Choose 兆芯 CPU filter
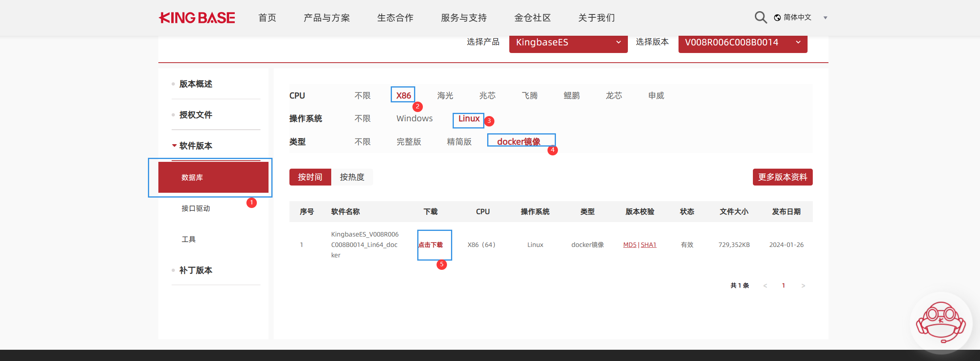 [x=487, y=96]
